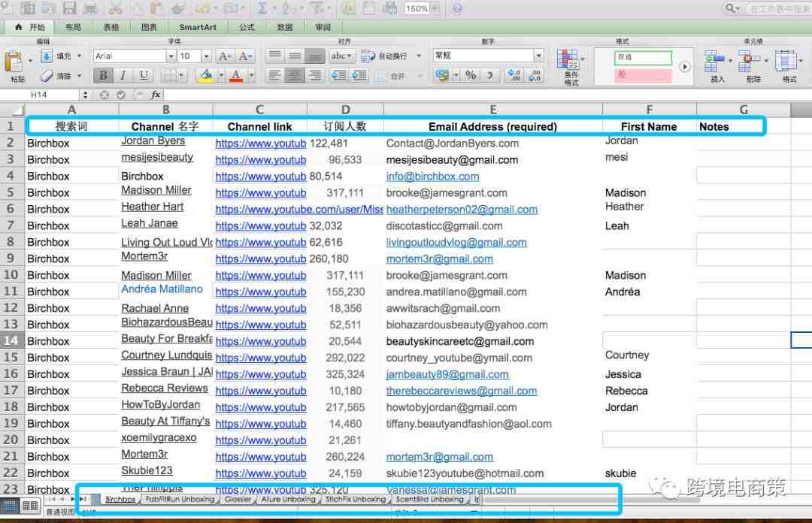Viewport: 812px width, 523px height.
Task: Click the red font color A icon
Action: click(x=236, y=76)
